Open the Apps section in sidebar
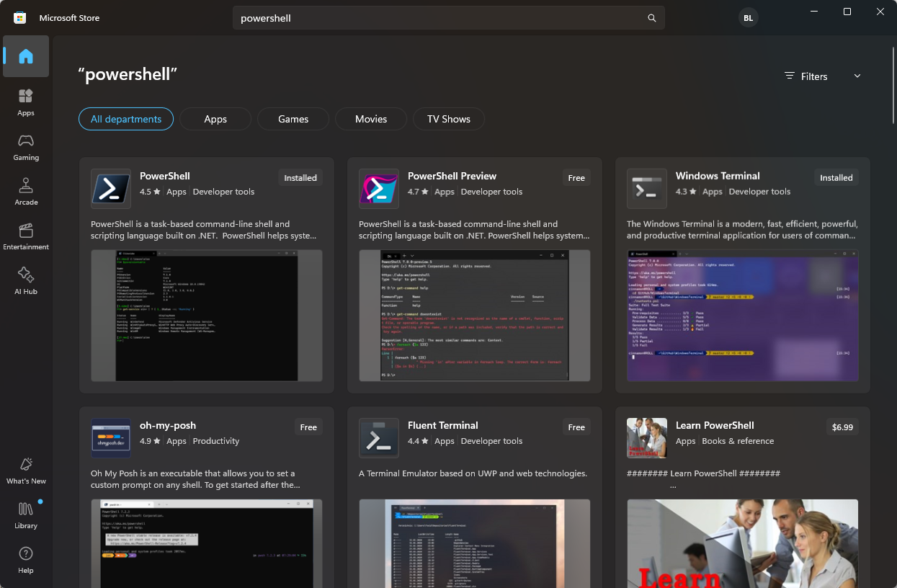 click(x=26, y=102)
